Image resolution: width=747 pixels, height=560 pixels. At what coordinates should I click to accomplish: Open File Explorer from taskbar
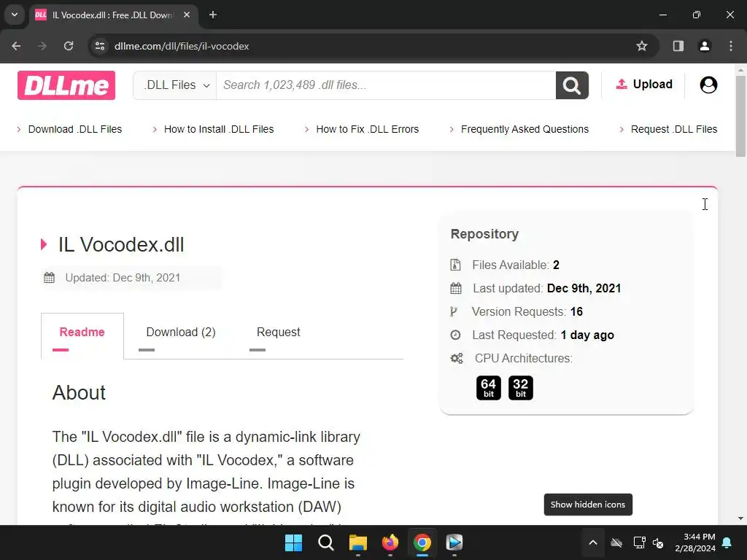(x=357, y=542)
